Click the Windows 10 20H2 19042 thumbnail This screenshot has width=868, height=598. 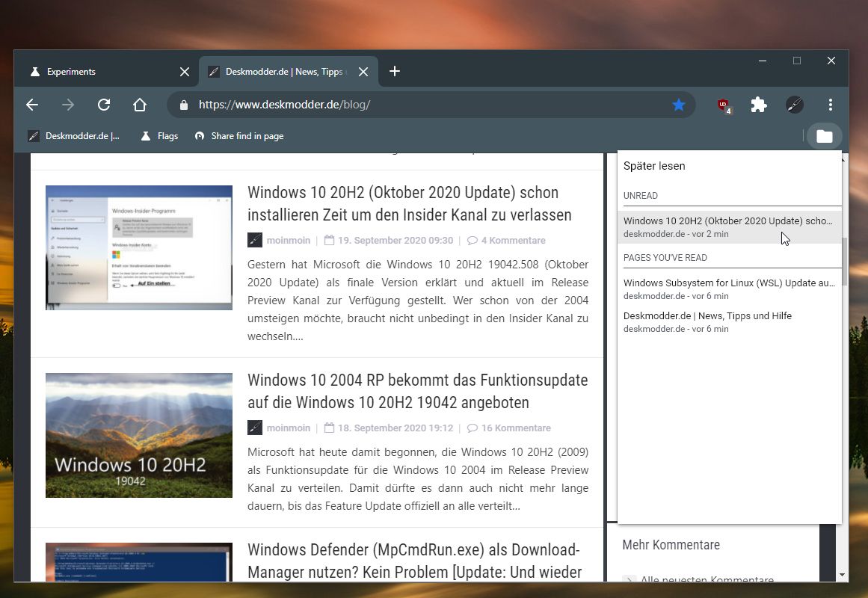pos(139,435)
